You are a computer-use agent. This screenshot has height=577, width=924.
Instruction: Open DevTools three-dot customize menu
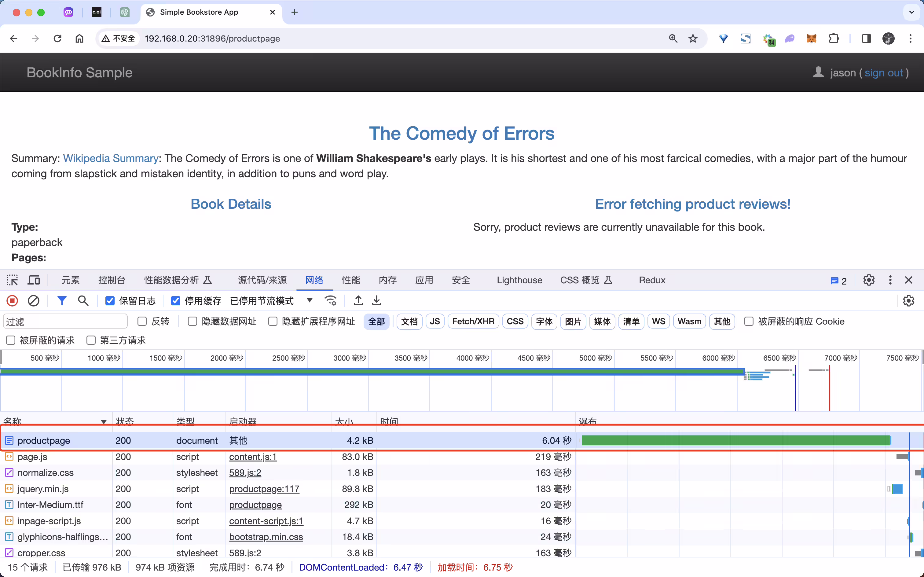[x=890, y=281]
